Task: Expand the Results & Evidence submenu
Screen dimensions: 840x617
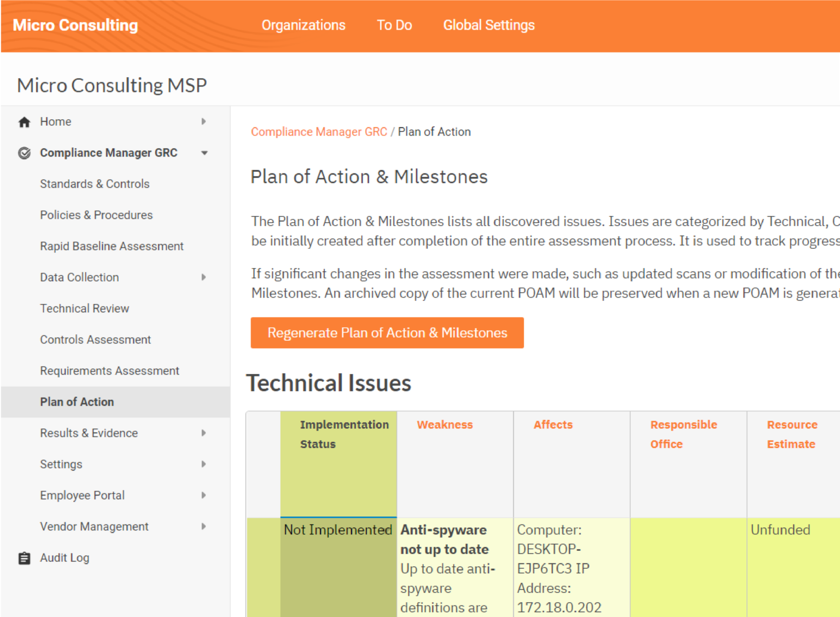Action: click(x=204, y=433)
